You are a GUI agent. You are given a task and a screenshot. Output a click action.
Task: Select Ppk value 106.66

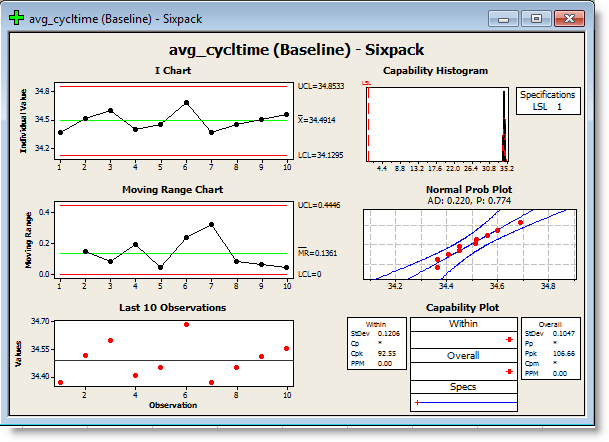(564, 354)
